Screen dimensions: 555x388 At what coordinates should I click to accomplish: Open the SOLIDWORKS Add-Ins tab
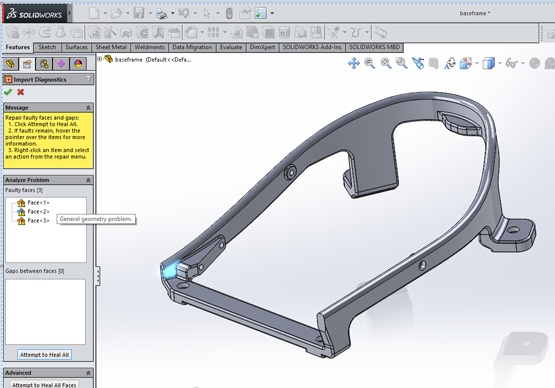point(312,47)
